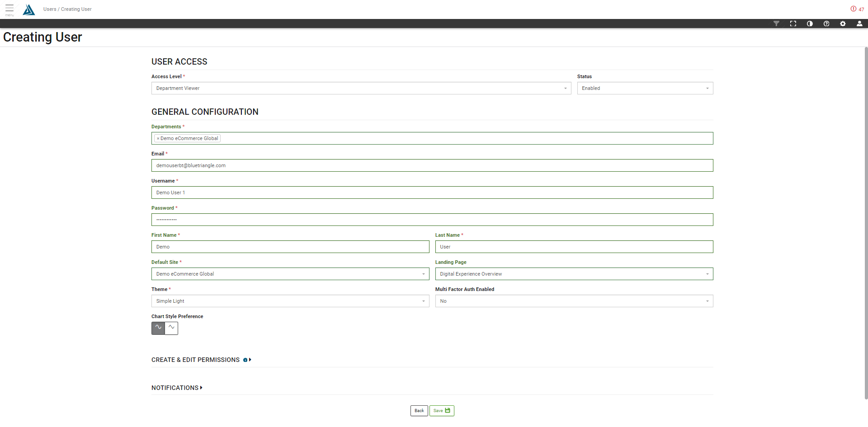Click the Blue Triangle logo
This screenshot has height=427, width=868.
coord(29,9)
